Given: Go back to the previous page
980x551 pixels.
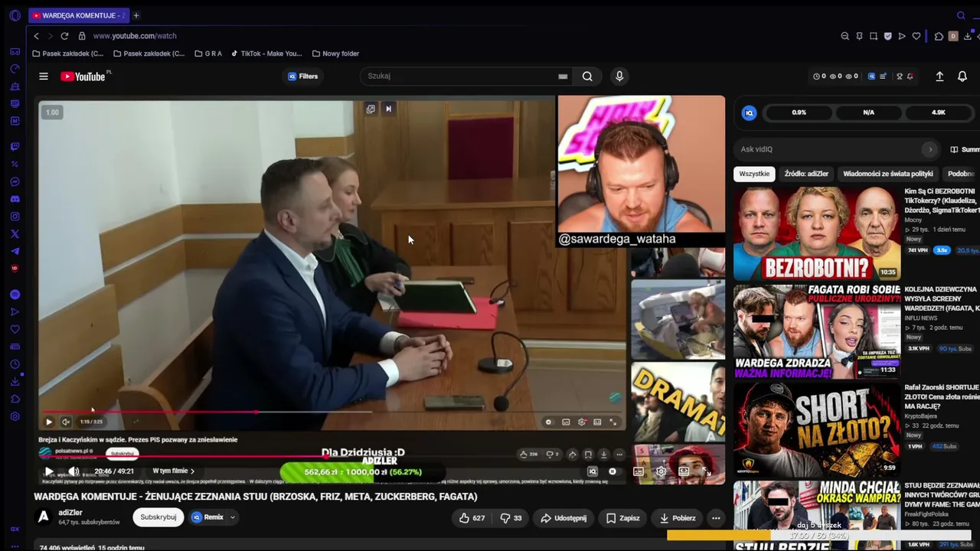Looking at the screenshot, I should (x=36, y=36).
